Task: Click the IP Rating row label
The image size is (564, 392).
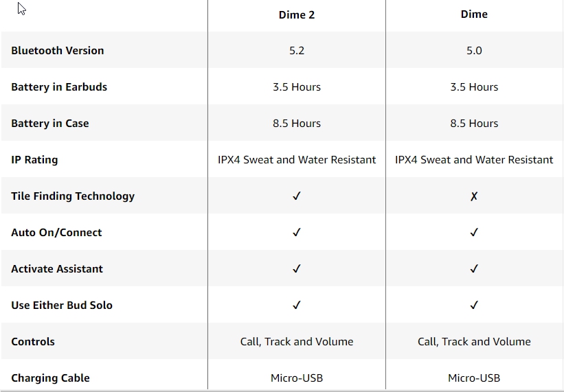Action: 34,160
